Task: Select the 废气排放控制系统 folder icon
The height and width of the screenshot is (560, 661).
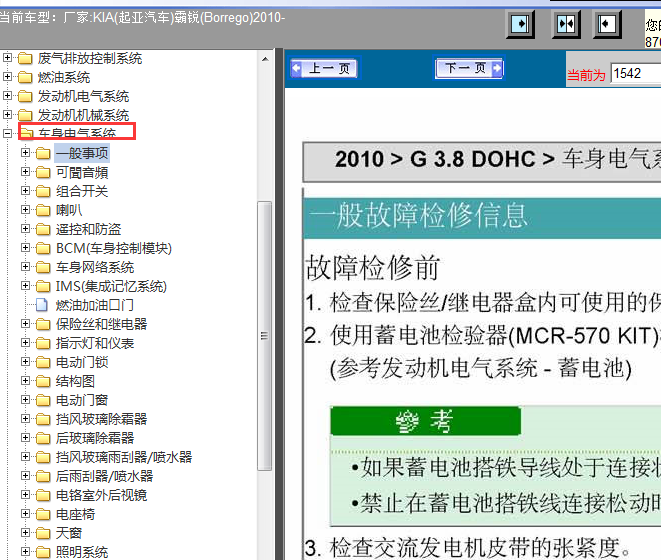Action: click(25, 58)
